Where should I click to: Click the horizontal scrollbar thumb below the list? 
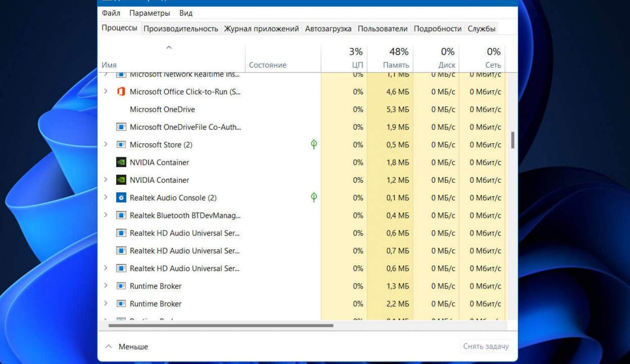coord(221,325)
